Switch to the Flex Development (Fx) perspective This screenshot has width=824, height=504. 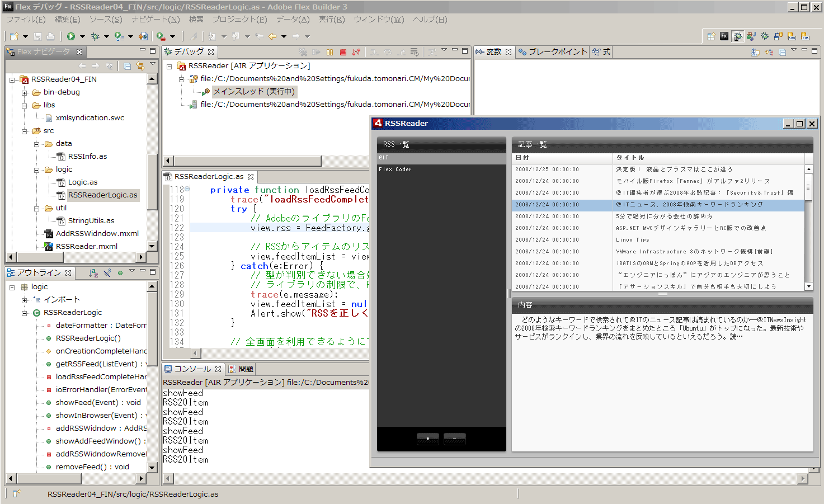point(724,36)
